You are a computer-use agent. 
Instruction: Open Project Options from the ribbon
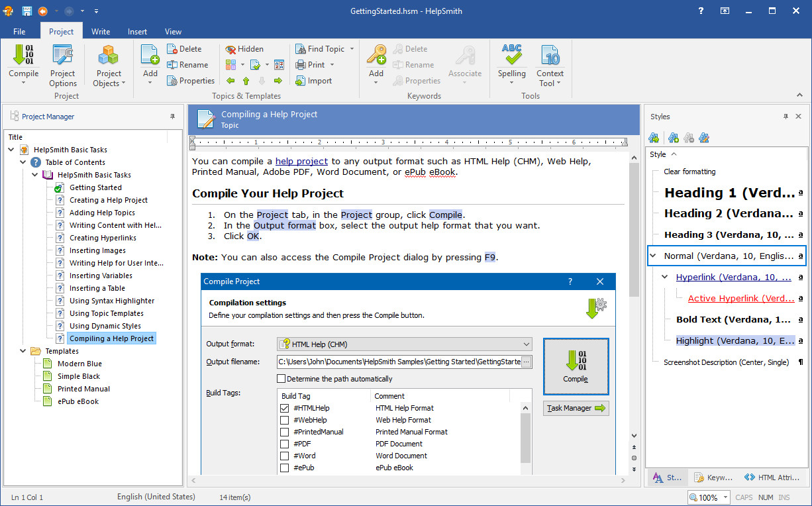point(63,65)
